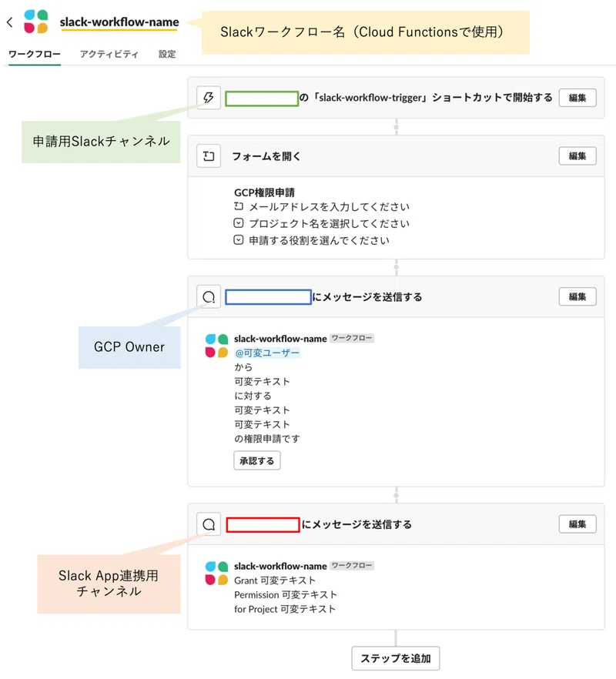Click the text メールアドレスを入力してください
Viewport: 616px width, 679px height.
(x=330, y=206)
